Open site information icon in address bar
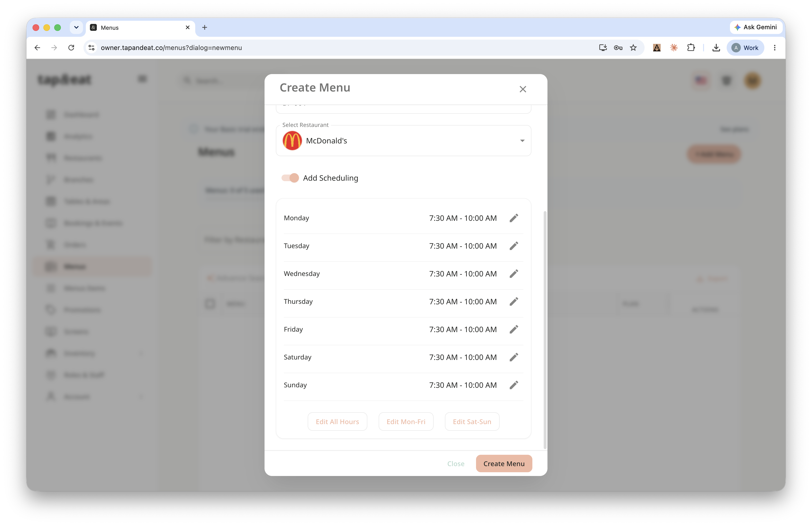Viewport: 812px width, 526px height. pos(91,48)
